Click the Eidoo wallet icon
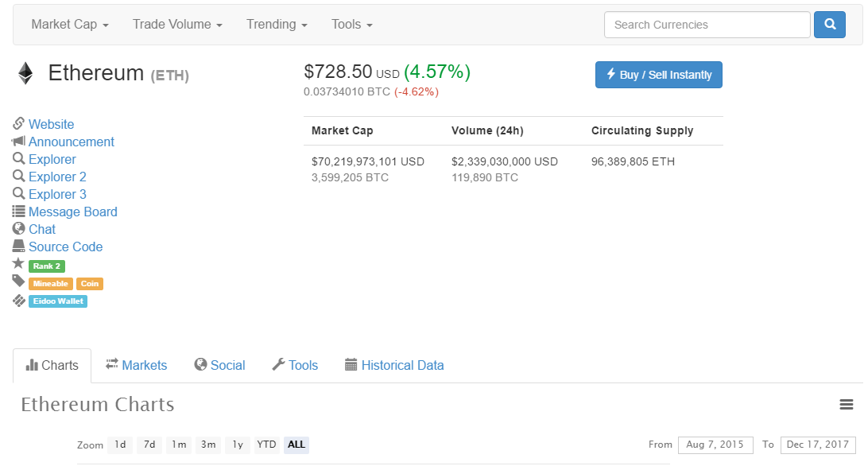Viewport: 868px width, 466px height. tap(19, 301)
